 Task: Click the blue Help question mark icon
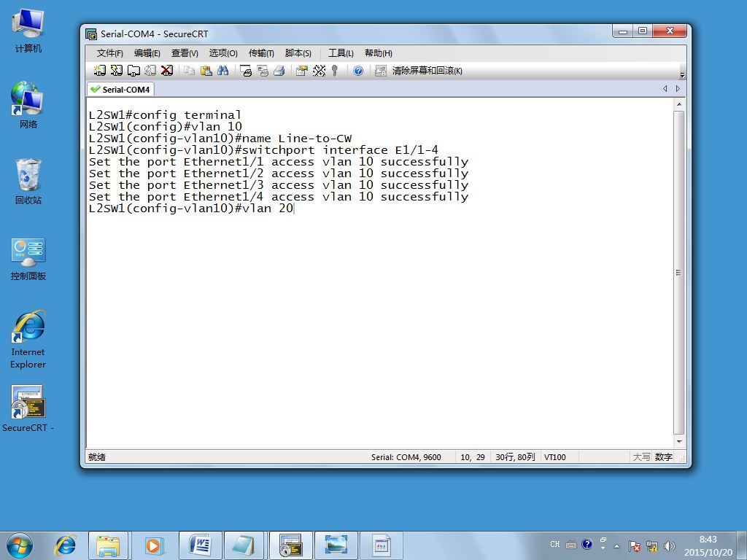[357, 71]
